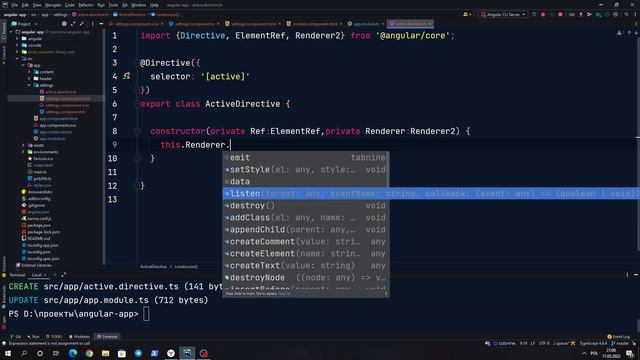Open the Problems tool window tab
The height and width of the screenshot is (360, 640).
pos(80,337)
